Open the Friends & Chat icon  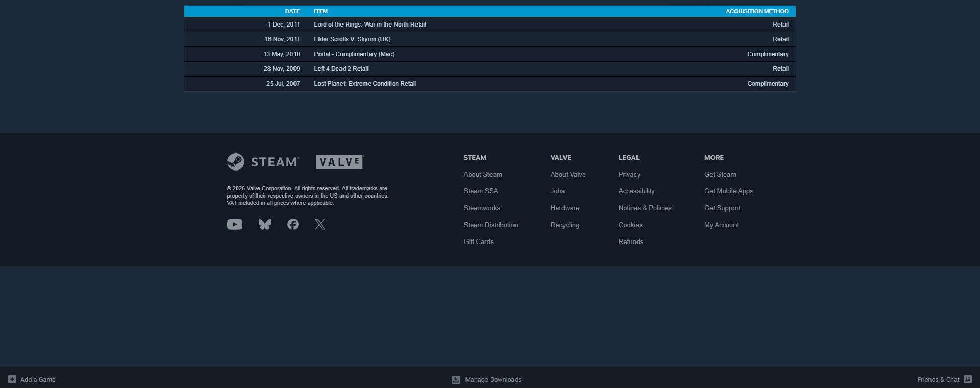pyautogui.click(x=968, y=379)
